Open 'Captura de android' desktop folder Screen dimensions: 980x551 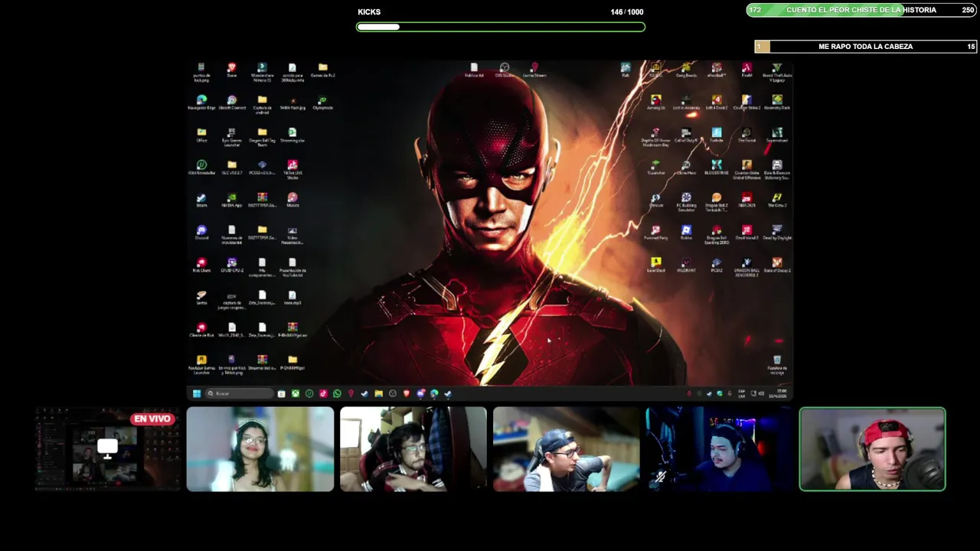click(x=262, y=104)
